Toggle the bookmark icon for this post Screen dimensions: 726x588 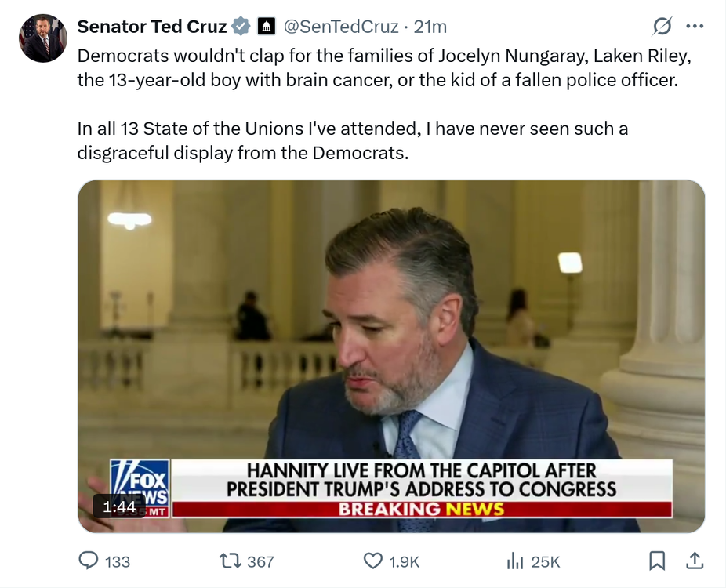(x=657, y=561)
